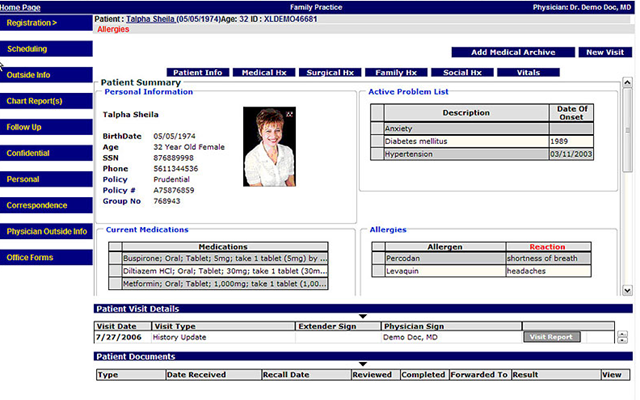Viewport: 640px width, 400px height.
Task: Collapse the Patient Visit Details triangle
Action: click(362, 316)
